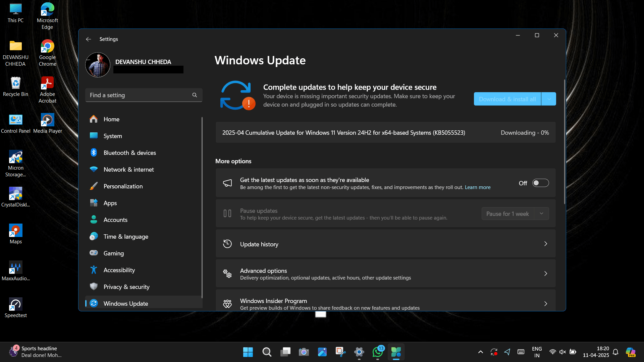The image size is (644, 362).
Task: Click Download & install all button
Action: (x=507, y=99)
